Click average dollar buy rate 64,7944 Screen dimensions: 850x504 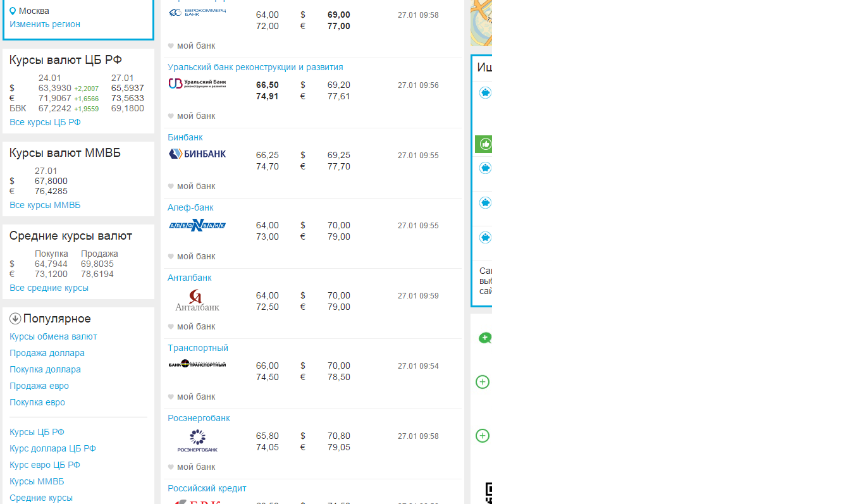51,264
